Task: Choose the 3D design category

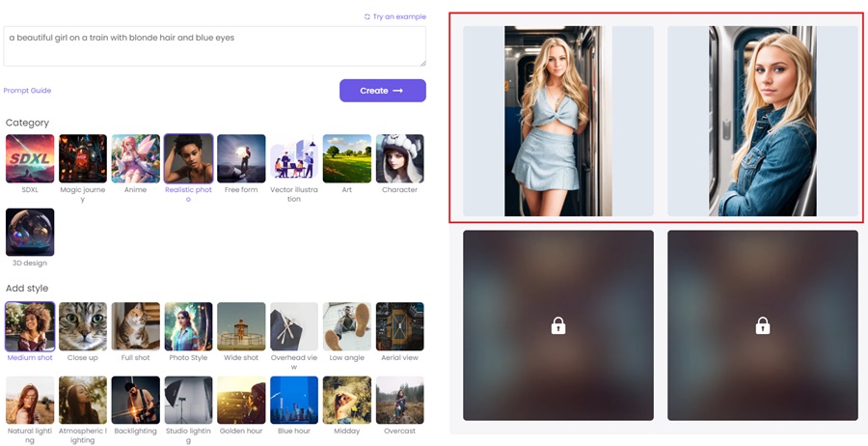Action: click(x=30, y=233)
